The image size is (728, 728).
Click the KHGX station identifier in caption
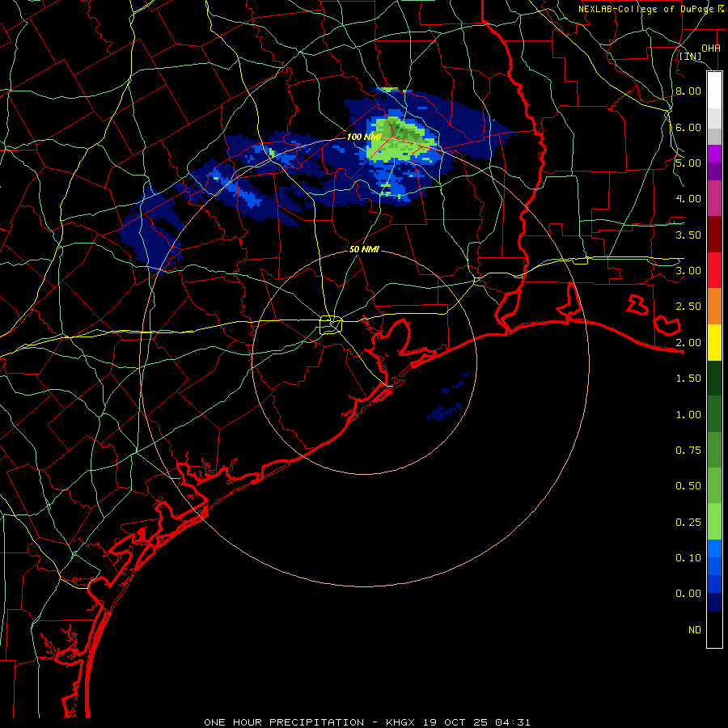coord(400,722)
